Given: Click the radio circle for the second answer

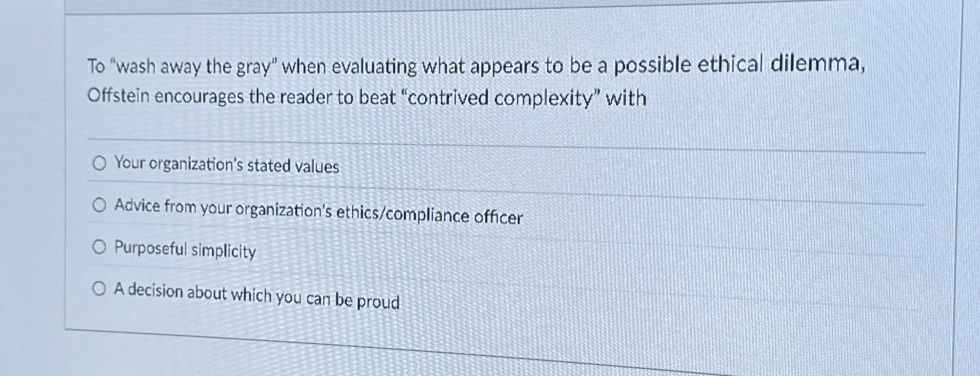Looking at the screenshot, I should 100,205.
